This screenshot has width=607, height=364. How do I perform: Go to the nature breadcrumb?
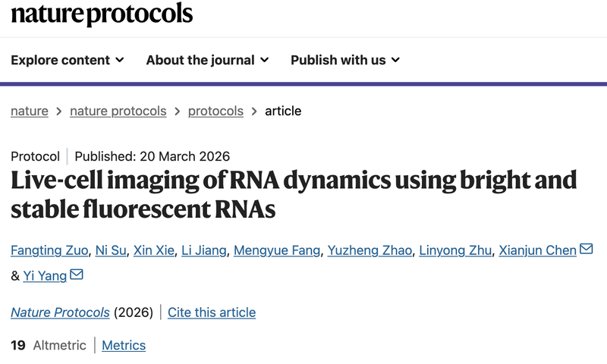[x=30, y=111]
